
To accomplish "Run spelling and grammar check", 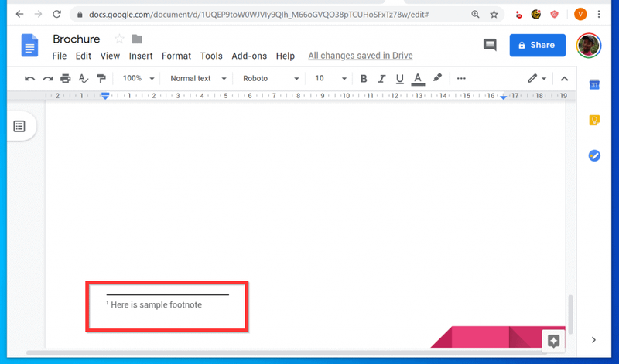I will tap(84, 79).
